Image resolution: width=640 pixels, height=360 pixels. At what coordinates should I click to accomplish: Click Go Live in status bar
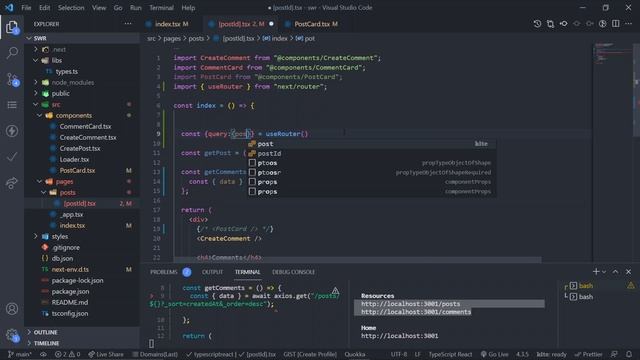click(x=494, y=354)
